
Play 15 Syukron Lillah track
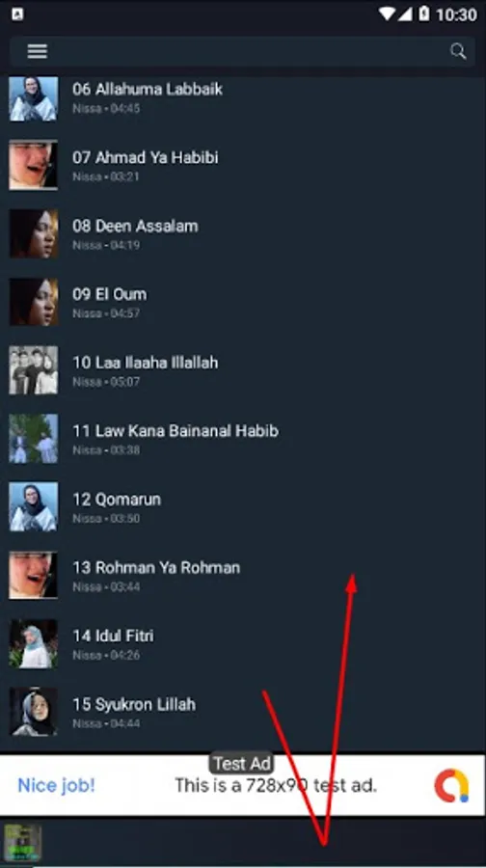(243, 712)
